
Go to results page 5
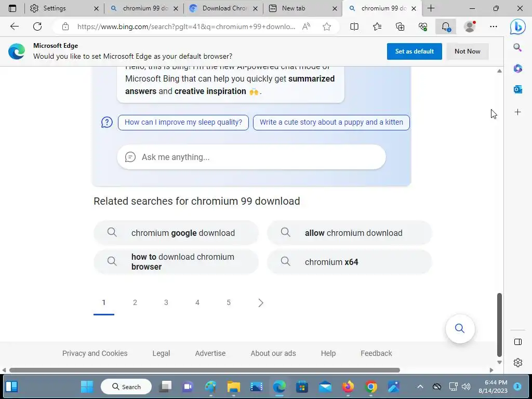coord(229,302)
